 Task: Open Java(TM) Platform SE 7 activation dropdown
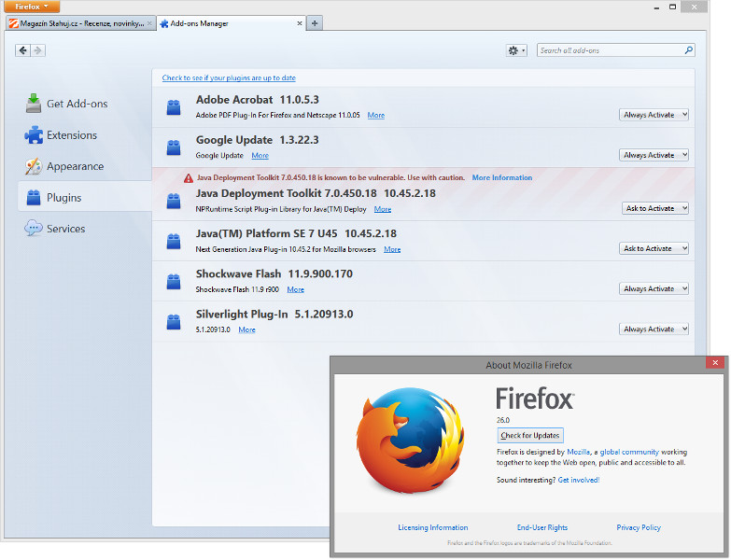point(654,249)
